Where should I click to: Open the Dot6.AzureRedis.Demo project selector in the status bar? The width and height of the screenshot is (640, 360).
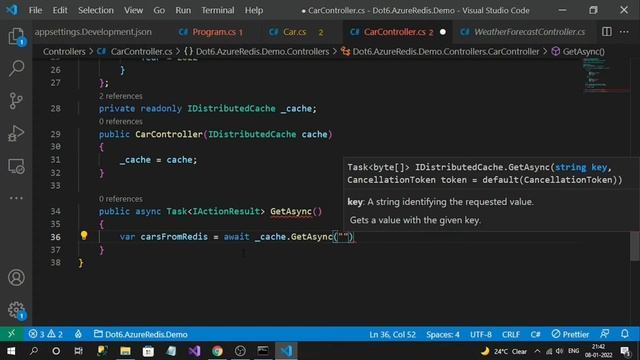(x=140, y=334)
